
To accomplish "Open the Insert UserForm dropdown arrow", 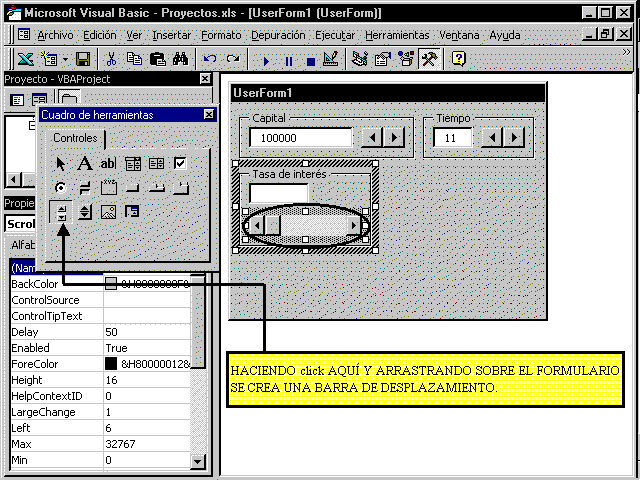I will 66,60.
